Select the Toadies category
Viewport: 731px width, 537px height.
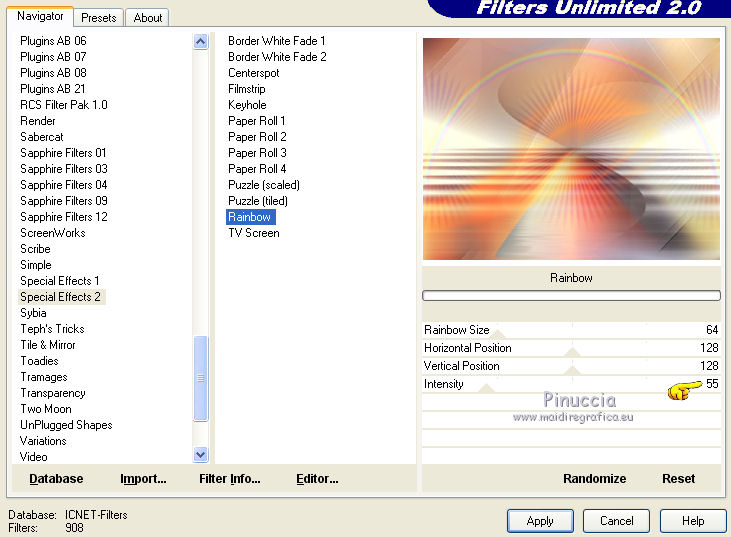[40, 361]
